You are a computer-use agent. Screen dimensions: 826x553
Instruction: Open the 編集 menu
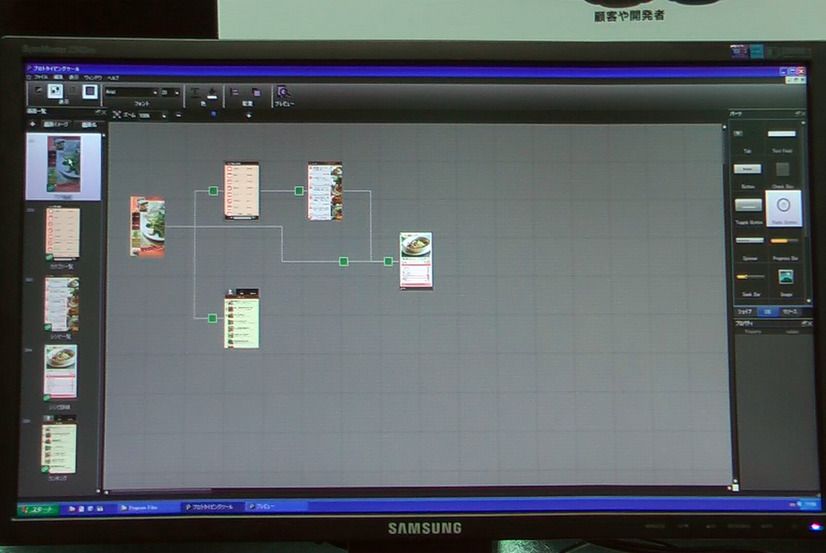click(58, 77)
